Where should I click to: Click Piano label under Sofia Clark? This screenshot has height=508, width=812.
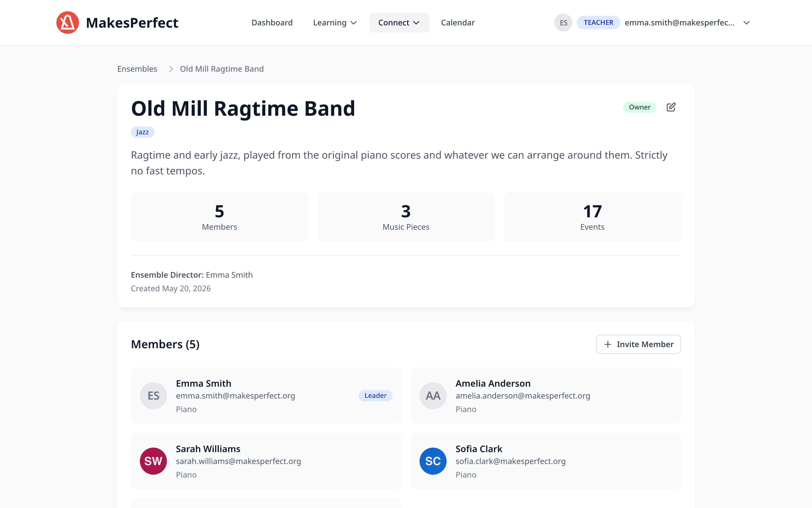coord(466,475)
